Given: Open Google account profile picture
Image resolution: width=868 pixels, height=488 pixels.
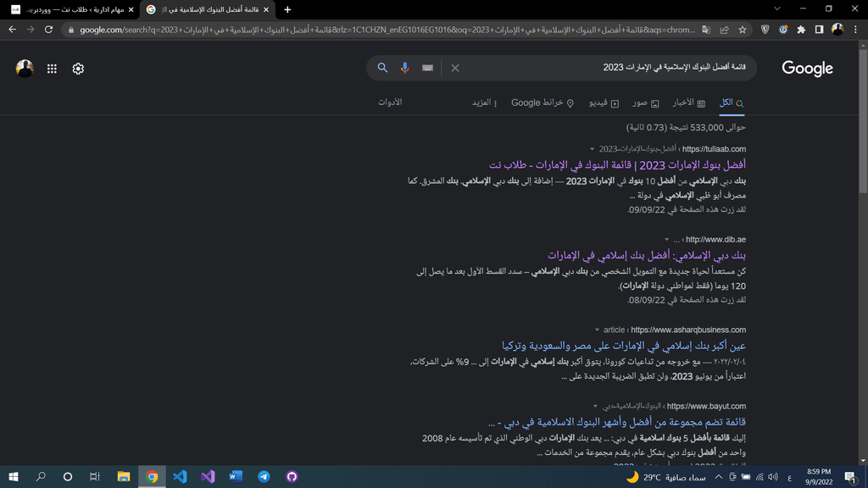Looking at the screenshot, I should (25, 69).
